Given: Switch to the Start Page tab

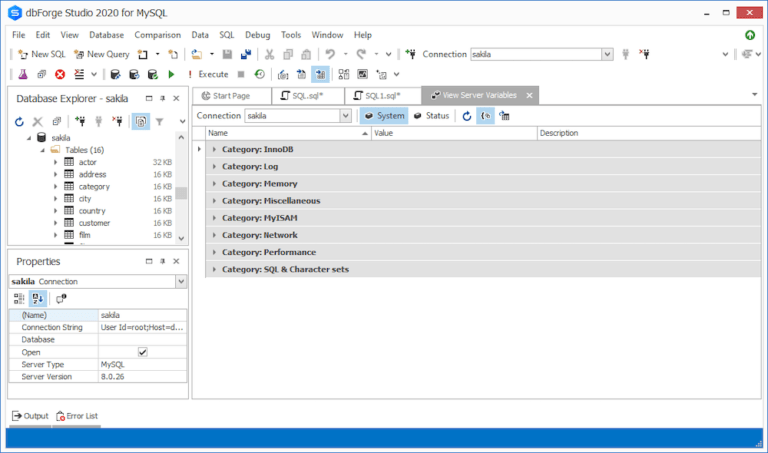Looking at the screenshot, I should pyautogui.click(x=232, y=96).
